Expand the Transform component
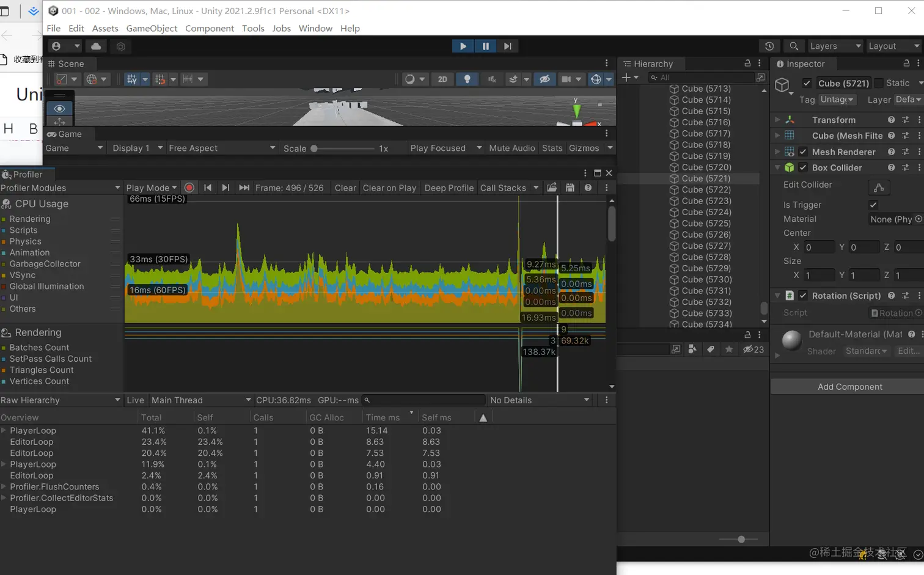Viewport: 924px width, 575px height. point(777,120)
